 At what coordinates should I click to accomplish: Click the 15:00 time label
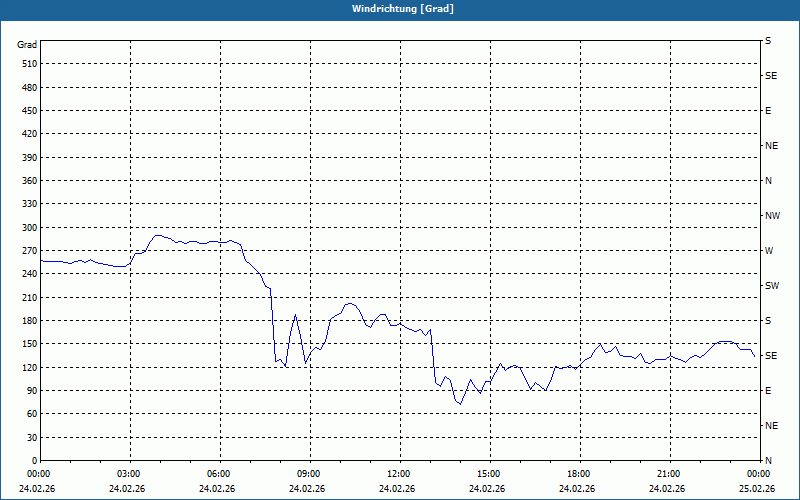tap(487, 474)
